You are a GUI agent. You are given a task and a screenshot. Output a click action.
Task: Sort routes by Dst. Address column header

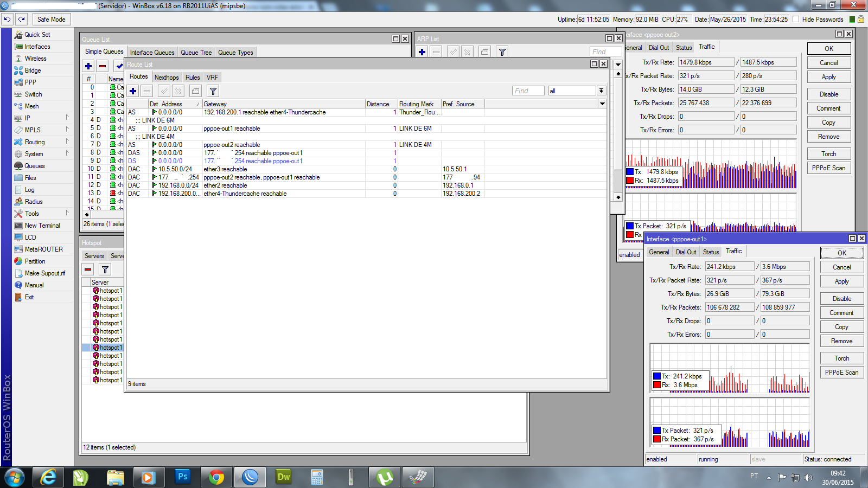(175, 104)
